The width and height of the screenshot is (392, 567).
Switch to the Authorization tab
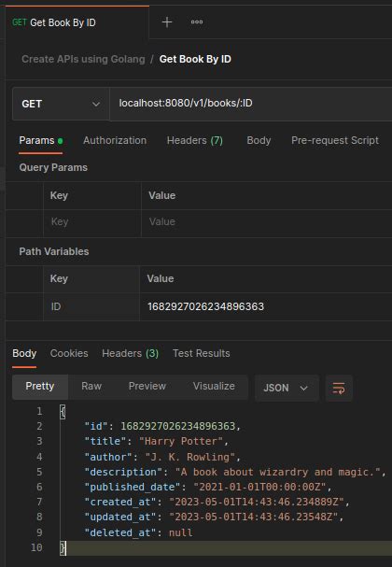(x=115, y=141)
